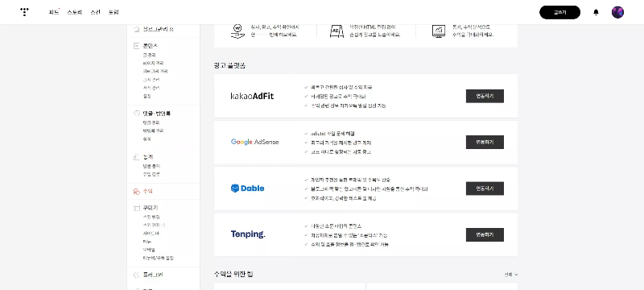
Task: Go to 블로그관리 홈 in the sidebar
Action: click(x=158, y=29)
